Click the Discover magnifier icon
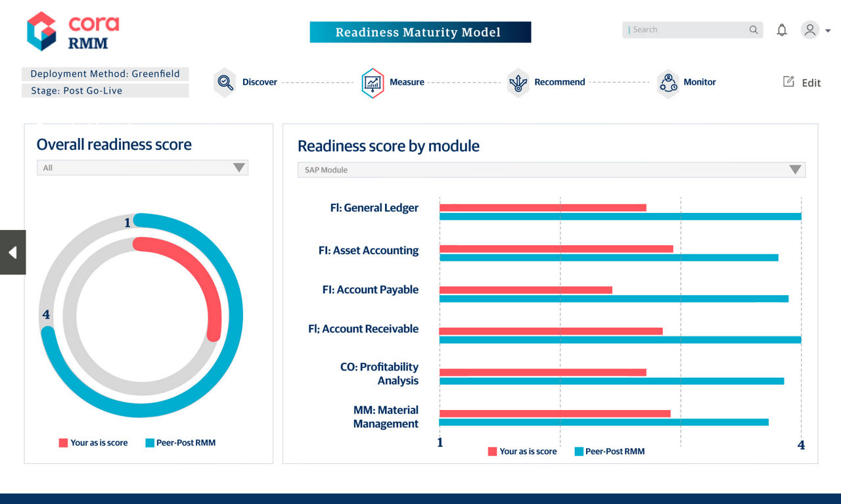Image resolution: width=841 pixels, height=504 pixels. 225,83
